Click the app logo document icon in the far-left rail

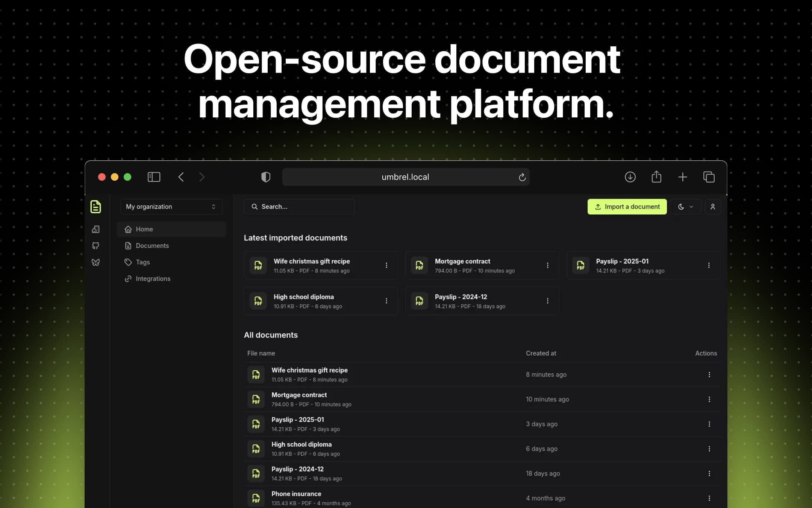pos(96,207)
